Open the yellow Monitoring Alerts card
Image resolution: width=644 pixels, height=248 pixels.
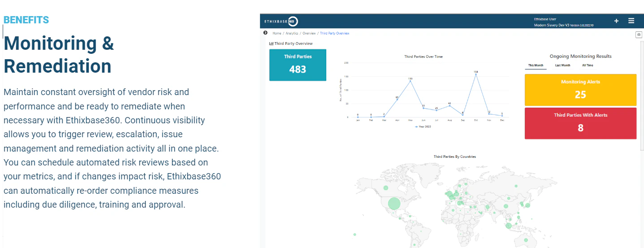tap(580, 90)
